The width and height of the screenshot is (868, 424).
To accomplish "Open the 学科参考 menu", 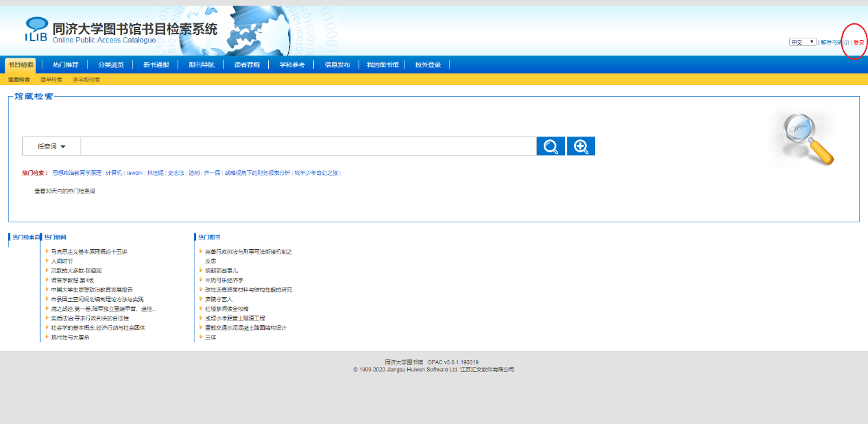I will (x=291, y=64).
